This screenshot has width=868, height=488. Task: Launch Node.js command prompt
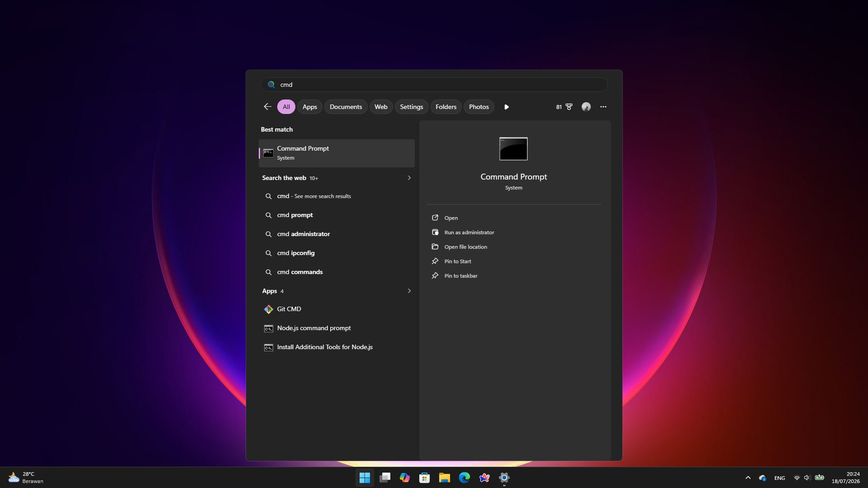337,328
